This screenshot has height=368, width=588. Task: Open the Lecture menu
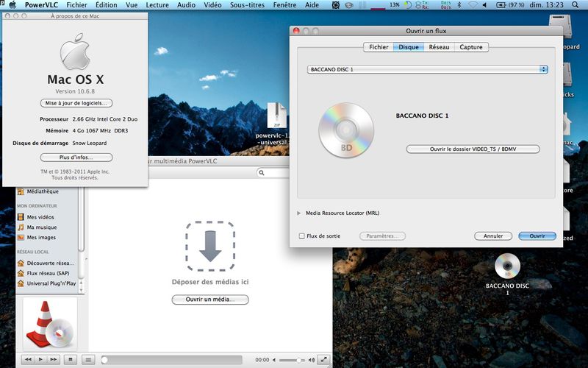157,5
